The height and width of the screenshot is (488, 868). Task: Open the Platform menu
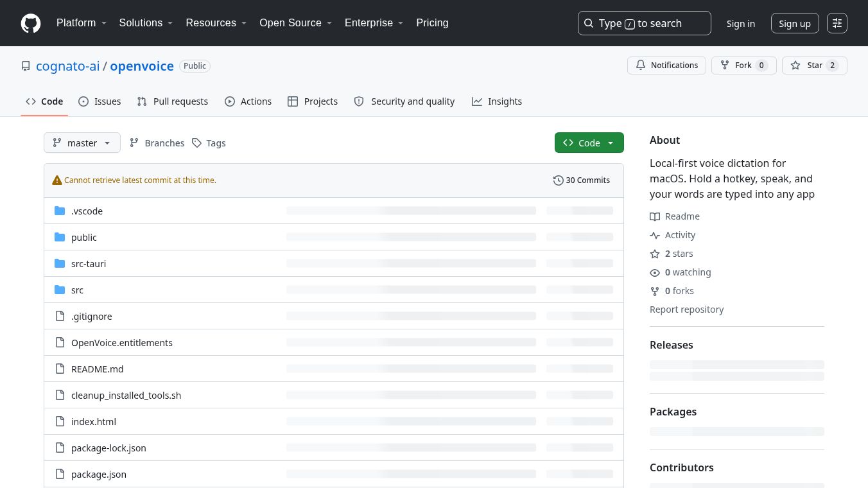click(82, 23)
